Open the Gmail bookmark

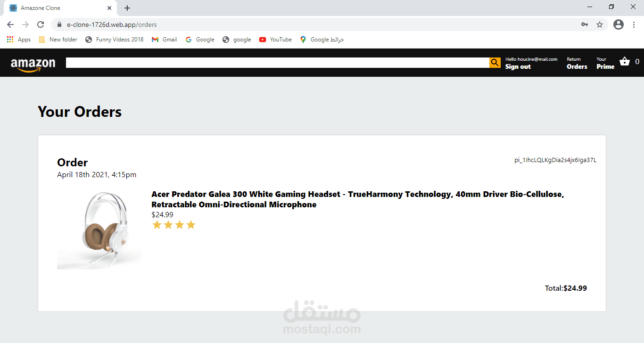(165, 40)
